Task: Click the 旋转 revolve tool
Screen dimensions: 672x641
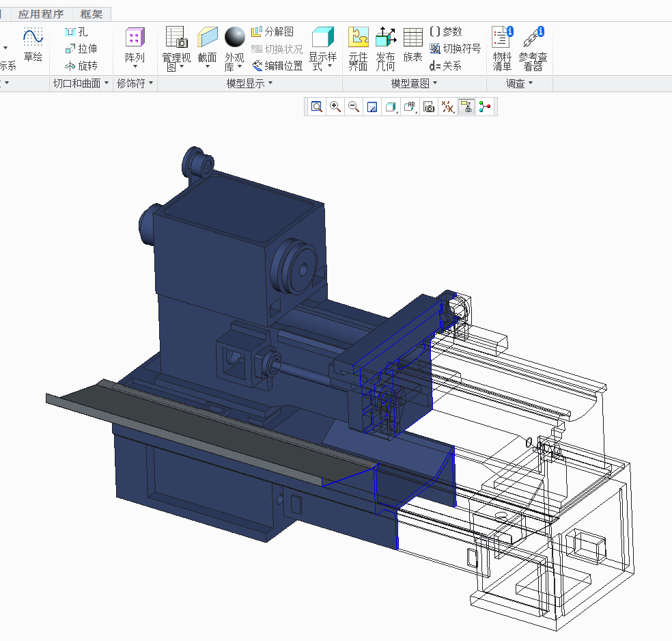Action: point(81,66)
